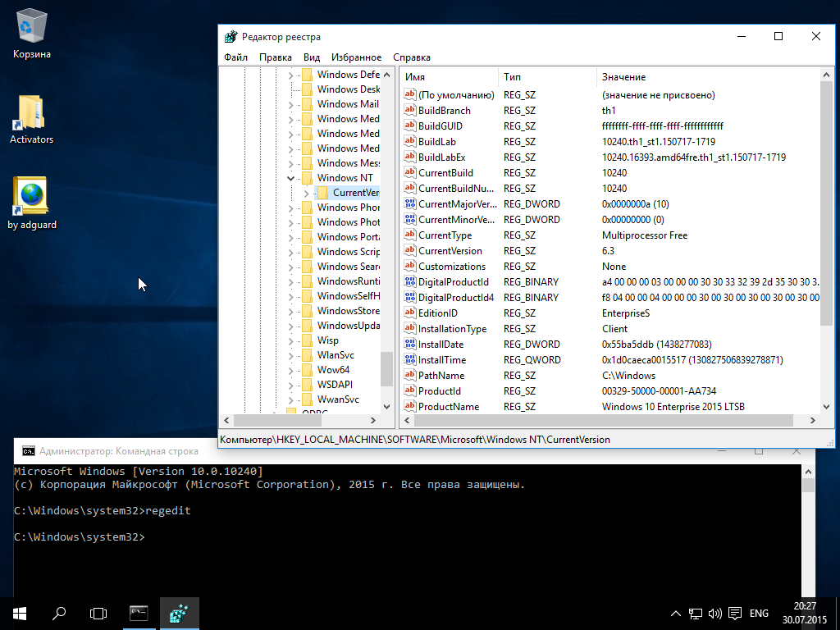Open the network status tray icon
The width and height of the screenshot is (840, 630).
tap(696, 614)
